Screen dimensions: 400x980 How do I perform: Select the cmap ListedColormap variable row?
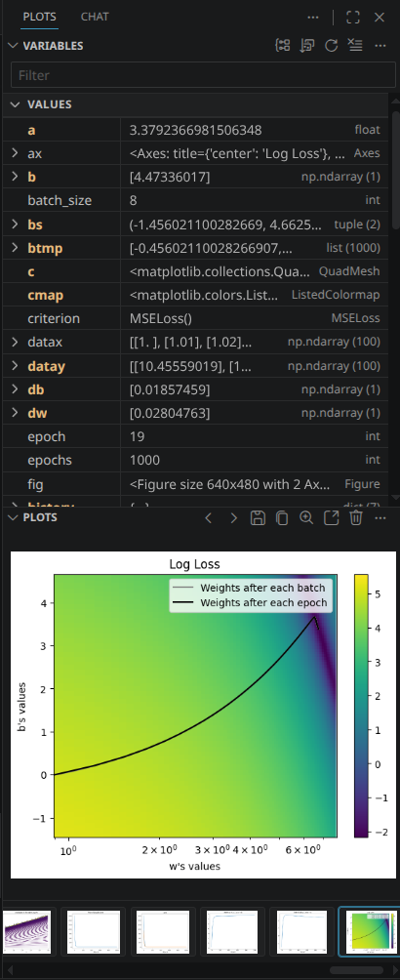196,295
